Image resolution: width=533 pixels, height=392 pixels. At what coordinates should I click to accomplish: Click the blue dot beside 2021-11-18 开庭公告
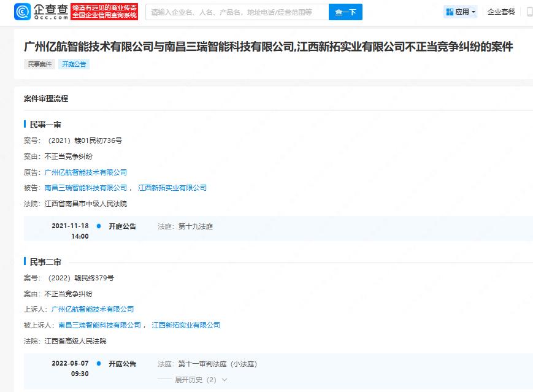[x=99, y=226]
